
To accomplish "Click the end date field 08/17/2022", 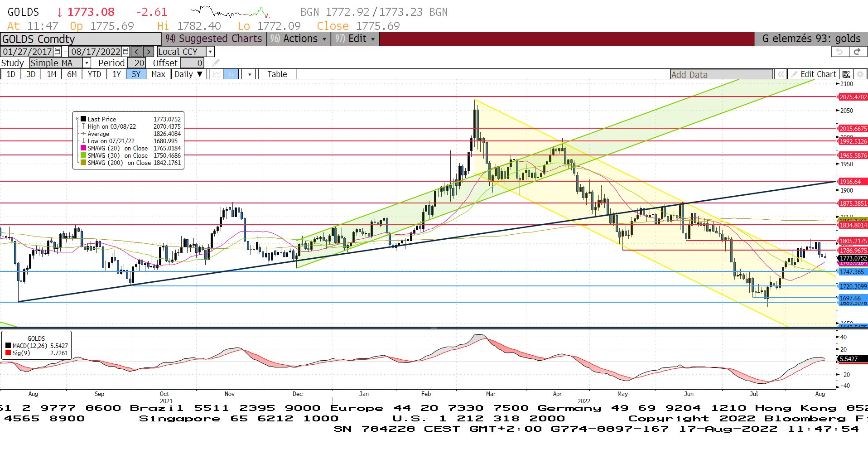I will [96, 52].
